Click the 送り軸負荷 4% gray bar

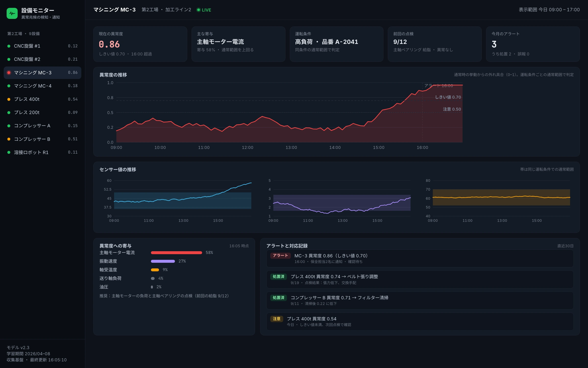153,278
